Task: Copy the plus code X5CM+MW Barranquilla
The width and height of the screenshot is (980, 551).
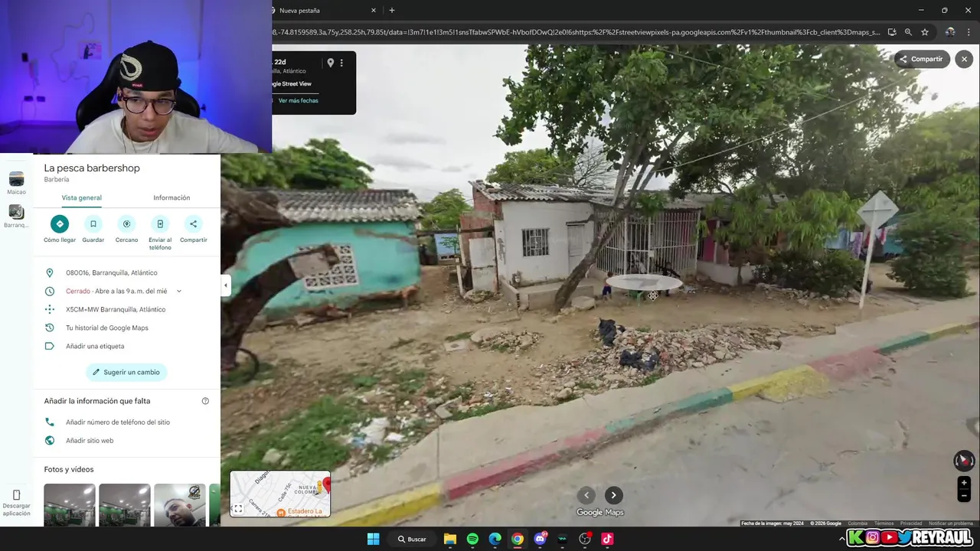Action: (116, 309)
